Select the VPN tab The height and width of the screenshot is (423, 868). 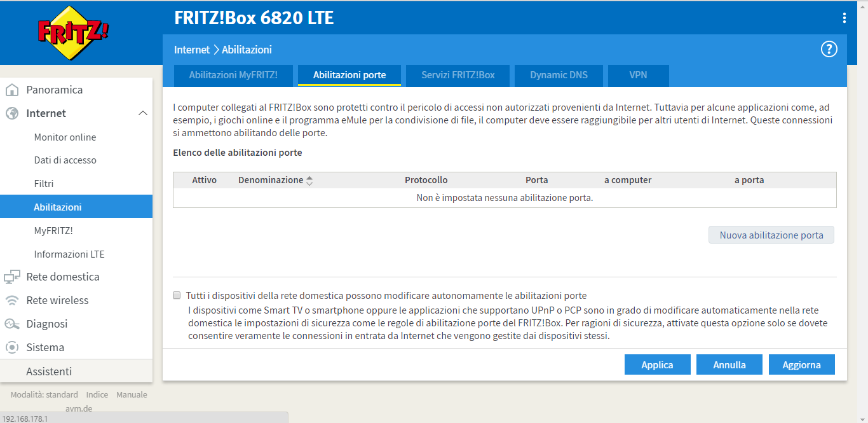pyautogui.click(x=638, y=75)
